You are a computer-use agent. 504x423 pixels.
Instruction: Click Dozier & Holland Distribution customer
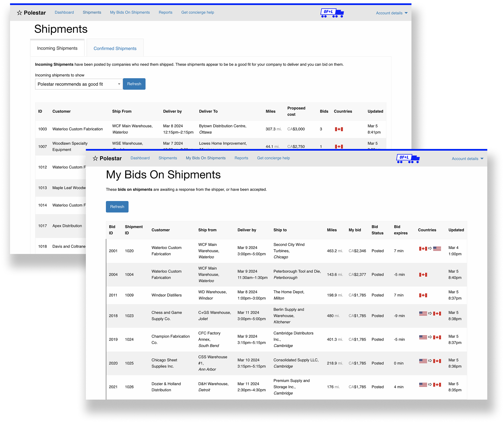(166, 387)
